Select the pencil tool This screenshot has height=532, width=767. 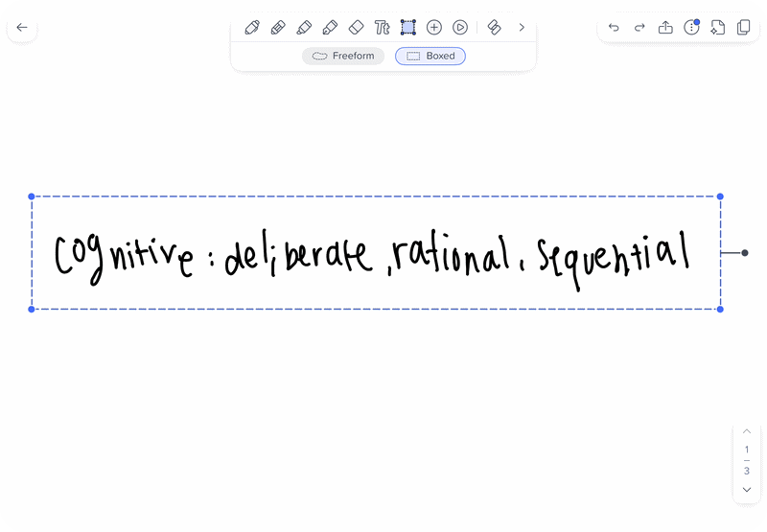(278, 28)
